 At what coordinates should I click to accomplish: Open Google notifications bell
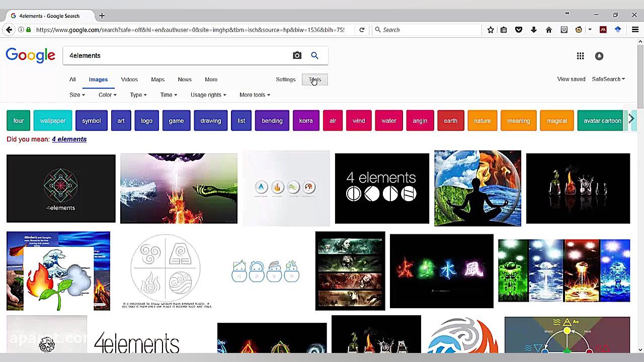pyautogui.click(x=599, y=56)
